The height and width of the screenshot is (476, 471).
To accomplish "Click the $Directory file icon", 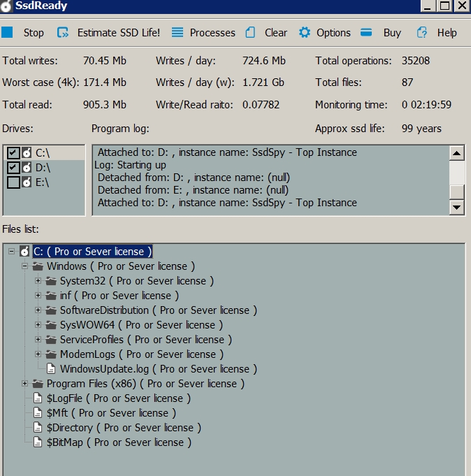I will tap(38, 428).
